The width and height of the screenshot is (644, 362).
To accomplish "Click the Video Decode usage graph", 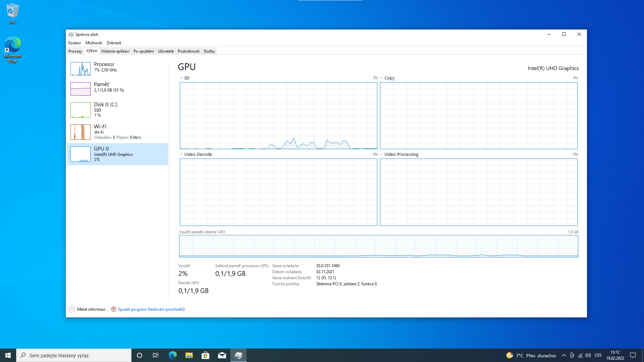I will coord(278,192).
